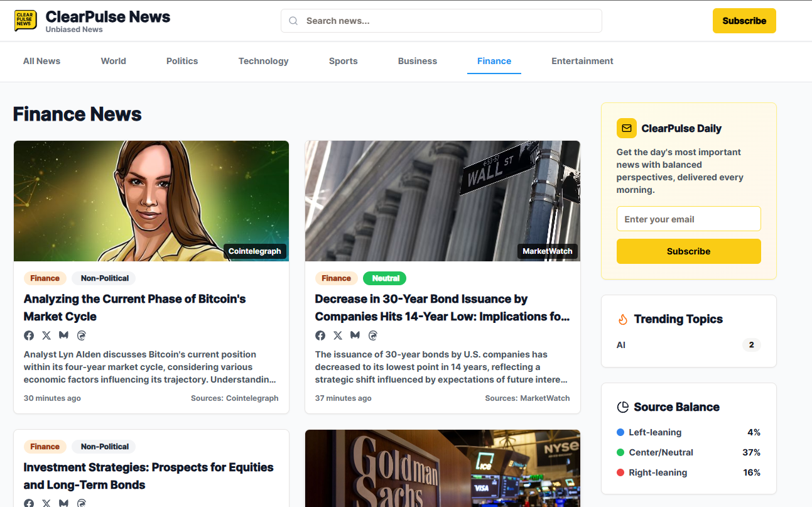Viewport: 812px width, 507px height.
Task: Click Finance tag on Investment Strategies article
Action: click(x=45, y=447)
